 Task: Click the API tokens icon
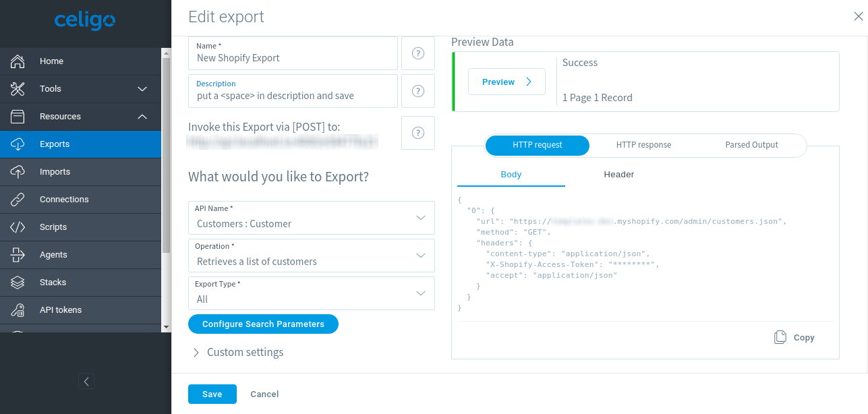click(18, 310)
